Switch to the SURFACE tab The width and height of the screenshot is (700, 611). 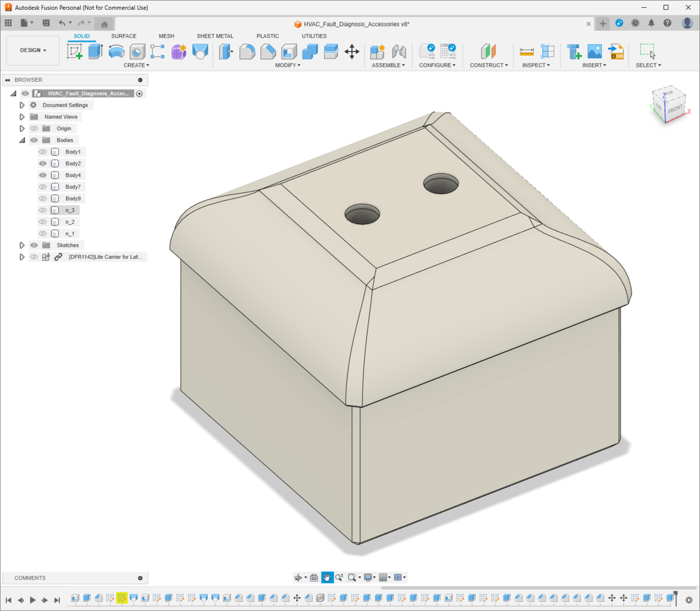(123, 36)
